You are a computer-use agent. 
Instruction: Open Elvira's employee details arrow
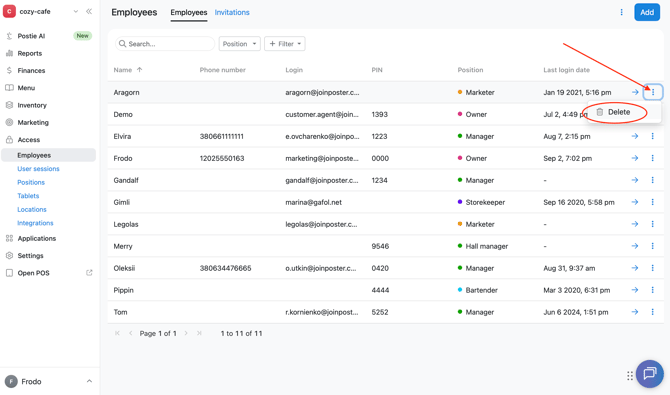click(635, 136)
